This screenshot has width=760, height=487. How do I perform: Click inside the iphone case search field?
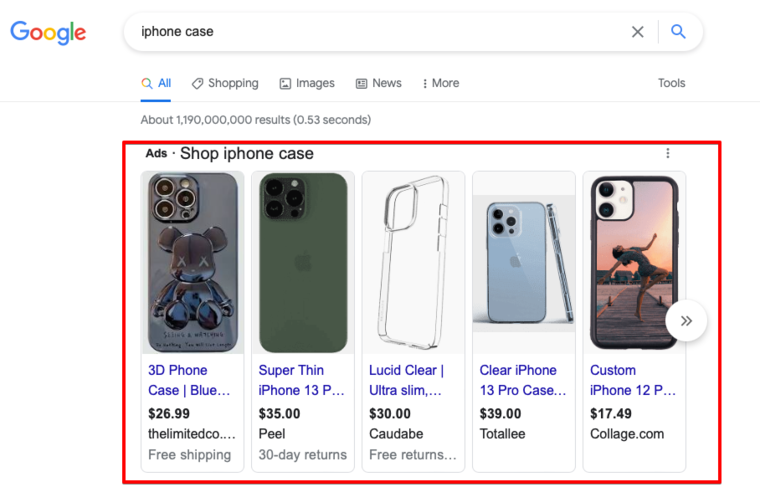click(x=378, y=32)
